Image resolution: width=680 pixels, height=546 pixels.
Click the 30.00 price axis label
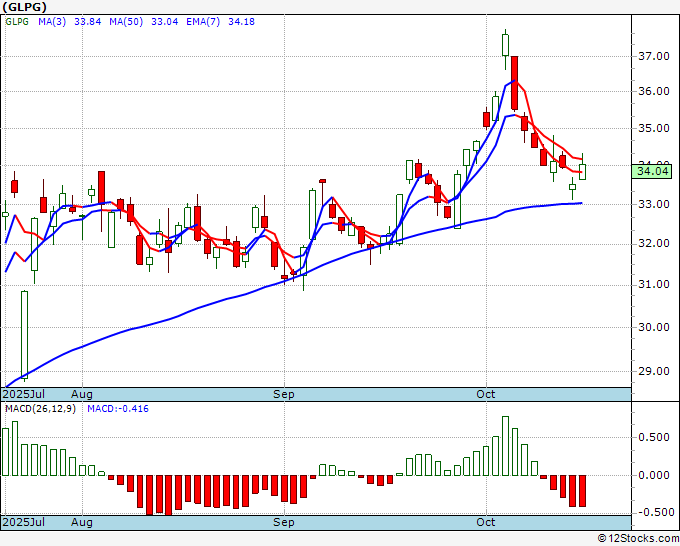[x=654, y=327]
